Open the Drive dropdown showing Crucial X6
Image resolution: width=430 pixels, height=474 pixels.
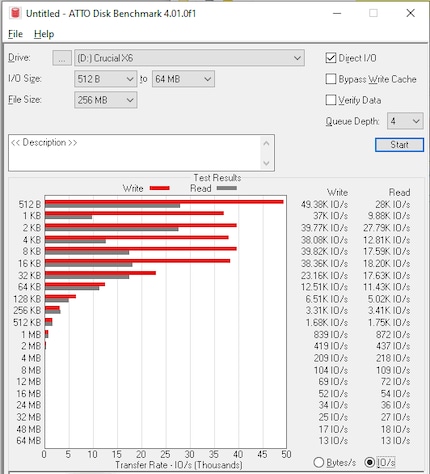coord(189,58)
